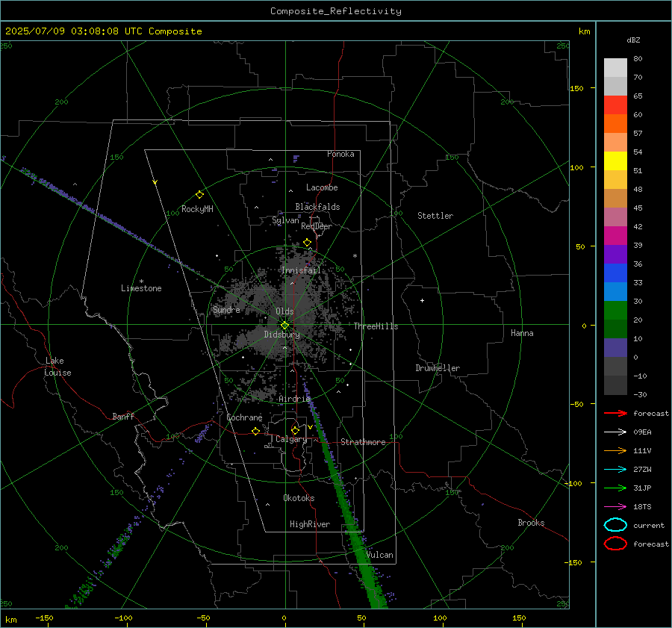Click the Okotoks label on the map
The width and height of the screenshot is (672, 628).
[x=299, y=498]
